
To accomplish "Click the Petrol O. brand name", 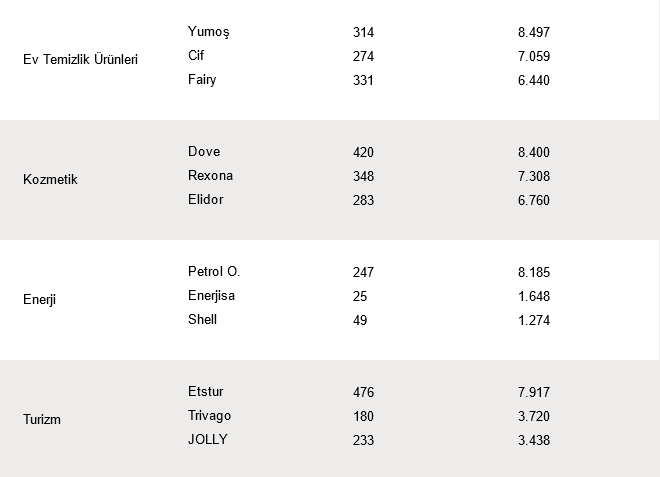I will (214, 272).
